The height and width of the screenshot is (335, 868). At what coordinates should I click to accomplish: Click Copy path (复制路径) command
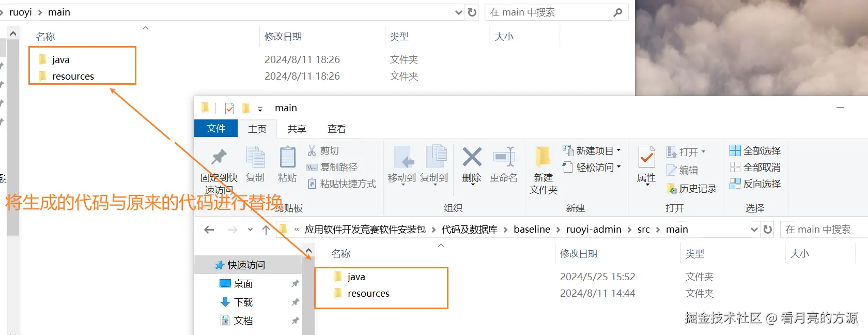tap(332, 167)
